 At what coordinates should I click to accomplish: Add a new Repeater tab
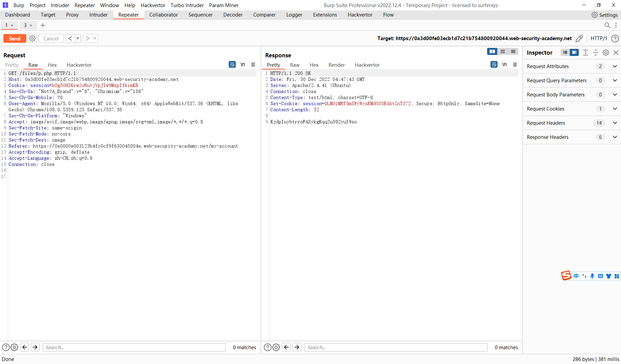coord(43,25)
